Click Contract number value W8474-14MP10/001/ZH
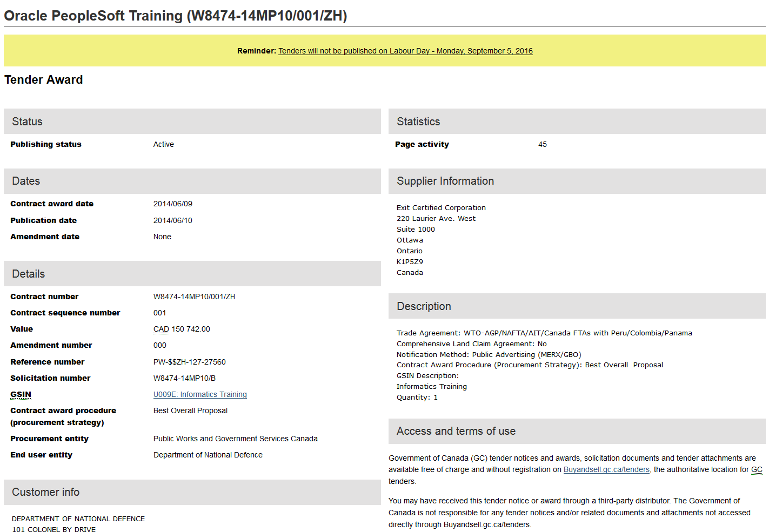 pos(194,297)
